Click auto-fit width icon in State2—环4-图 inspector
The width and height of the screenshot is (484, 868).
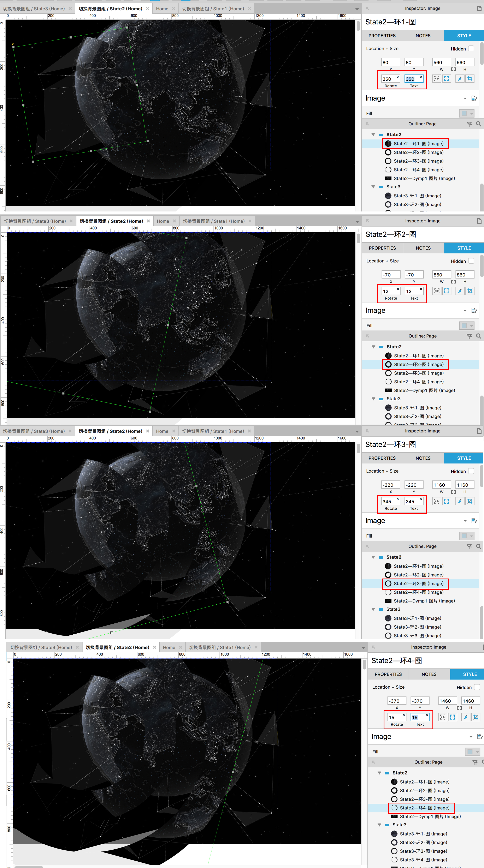tap(443, 717)
